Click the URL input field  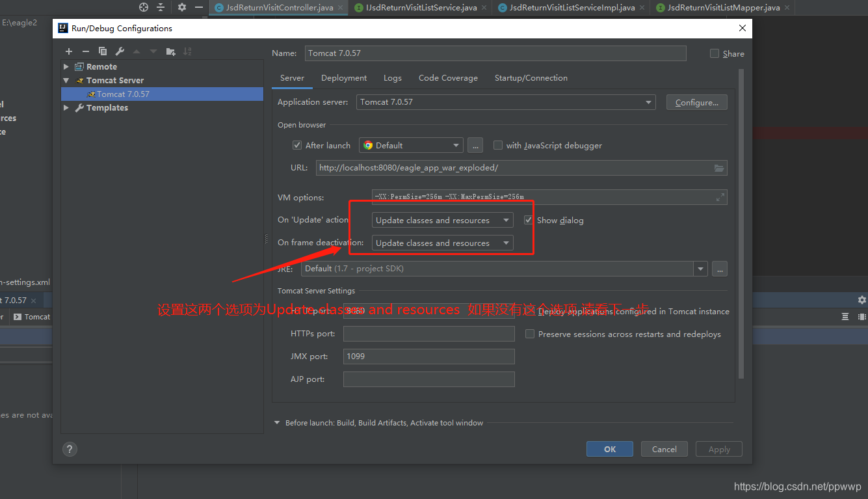pos(521,168)
